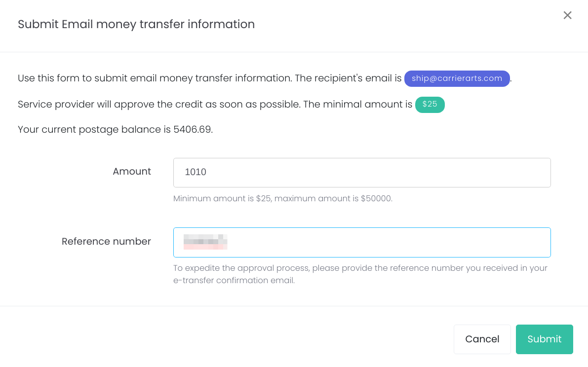Click the Reference number field label

click(x=106, y=242)
